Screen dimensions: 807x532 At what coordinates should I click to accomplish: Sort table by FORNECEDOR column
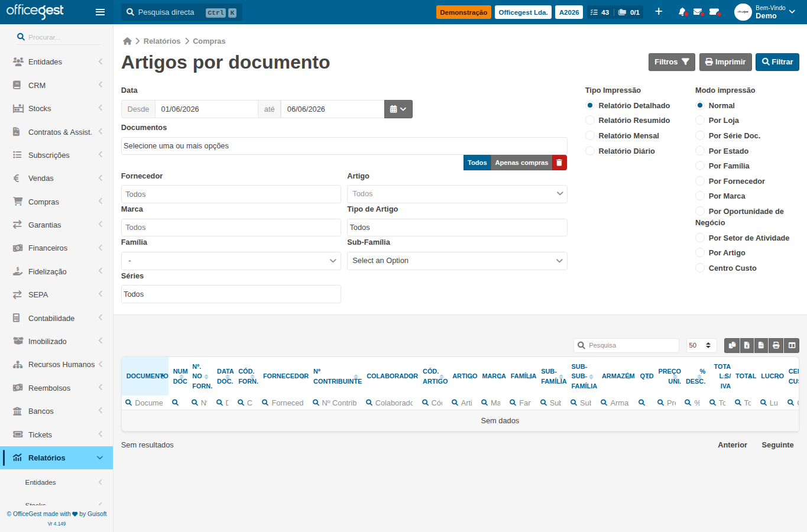[286, 376]
